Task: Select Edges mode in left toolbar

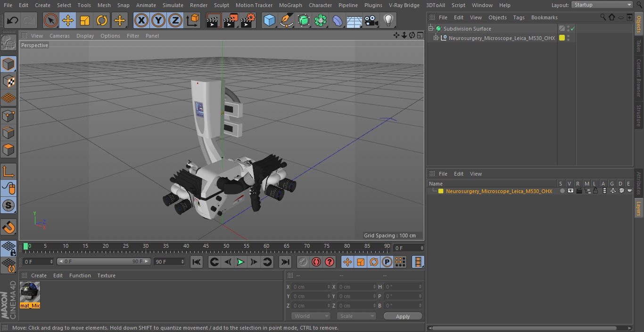Action: [8, 132]
